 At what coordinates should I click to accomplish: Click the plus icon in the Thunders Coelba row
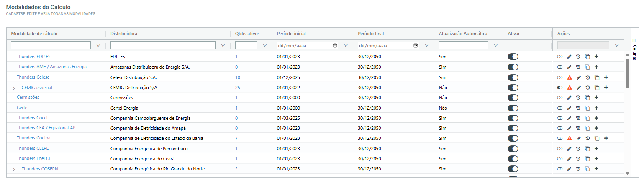[x=606, y=138]
